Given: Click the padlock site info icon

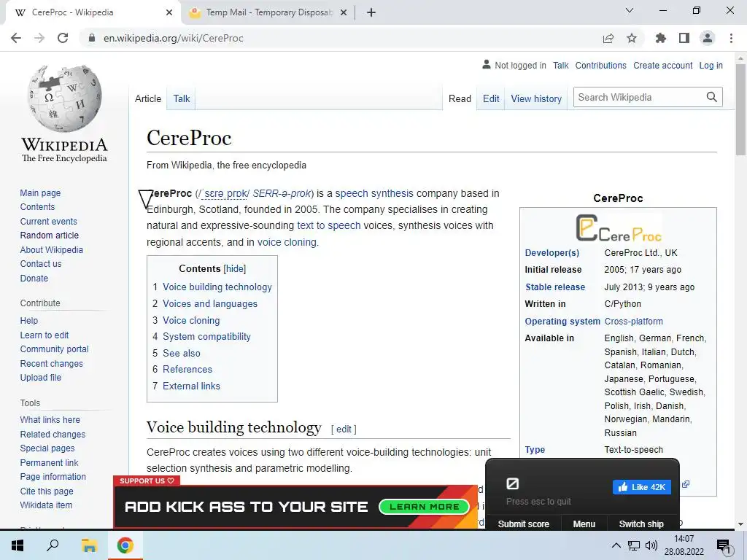Looking at the screenshot, I should click(92, 38).
